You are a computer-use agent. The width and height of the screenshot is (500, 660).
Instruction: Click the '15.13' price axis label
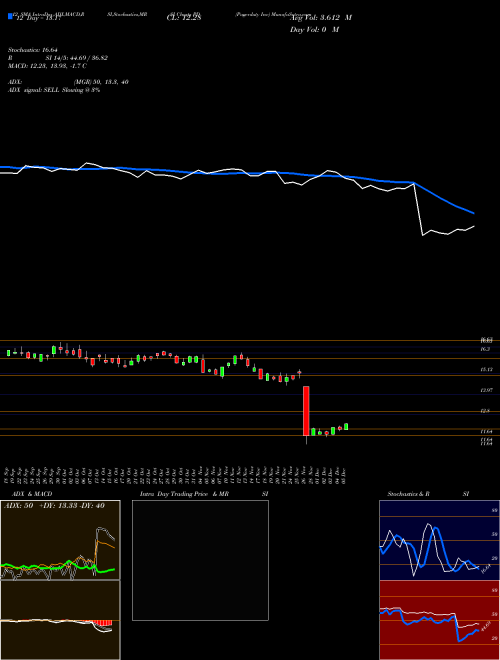coord(486,369)
